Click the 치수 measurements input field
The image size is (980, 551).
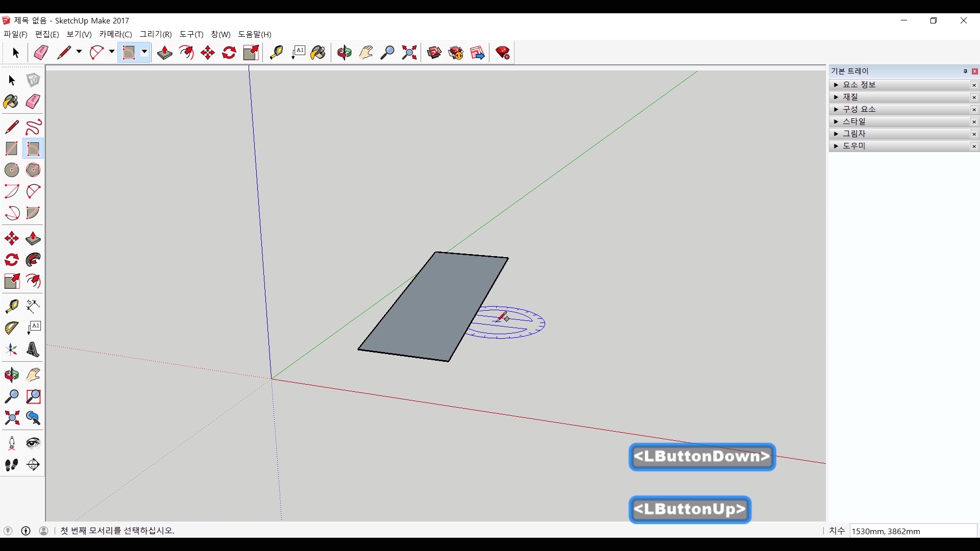click(x=913, y=531)
